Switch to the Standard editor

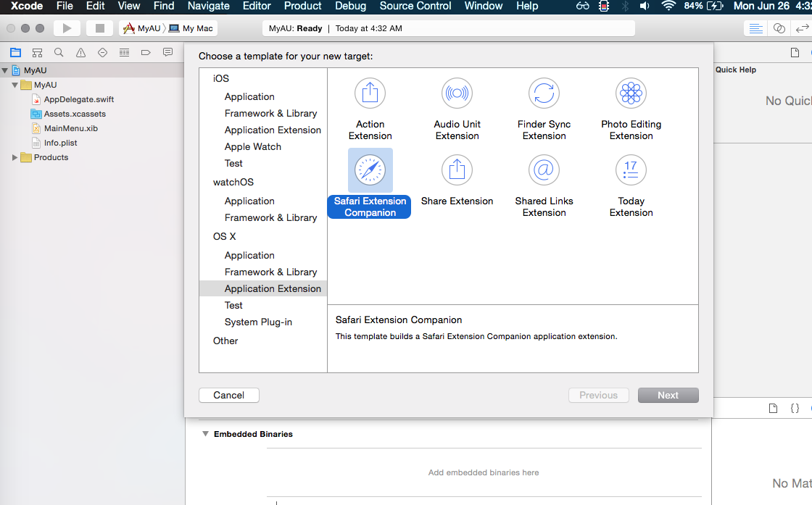pos(756,28)
